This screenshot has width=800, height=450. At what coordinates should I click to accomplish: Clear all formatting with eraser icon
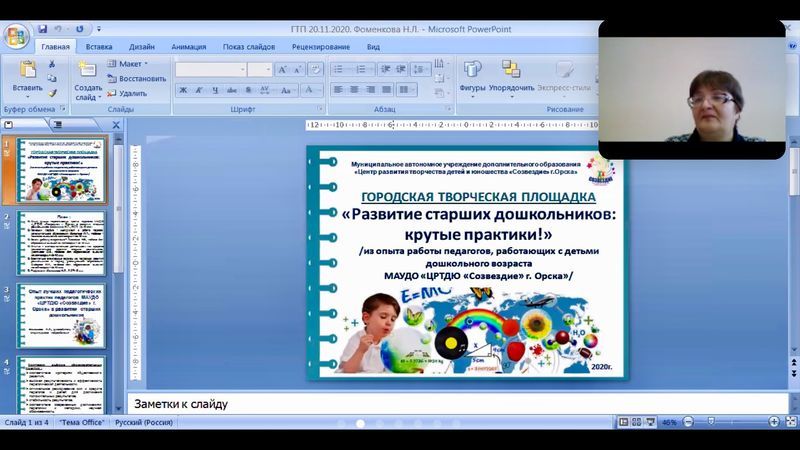pyautogui.click(x=315, y=70)
